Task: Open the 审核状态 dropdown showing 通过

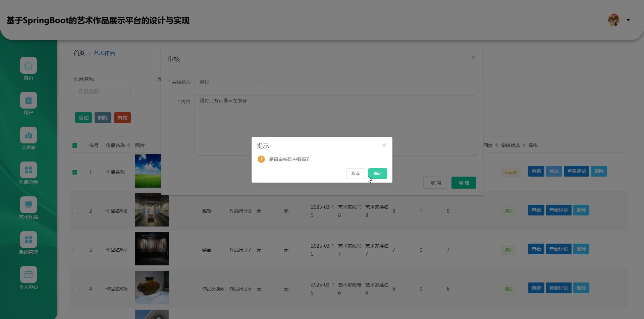Action: (x=231, y=82)
